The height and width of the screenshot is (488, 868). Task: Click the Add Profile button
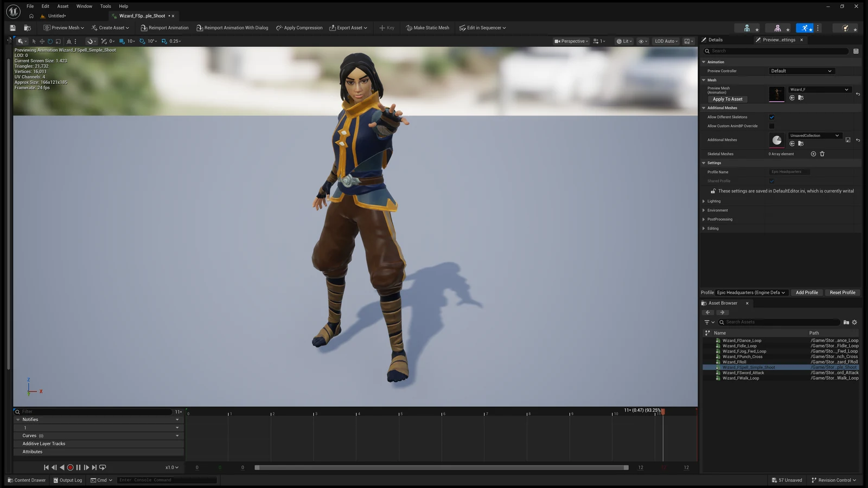807,293
